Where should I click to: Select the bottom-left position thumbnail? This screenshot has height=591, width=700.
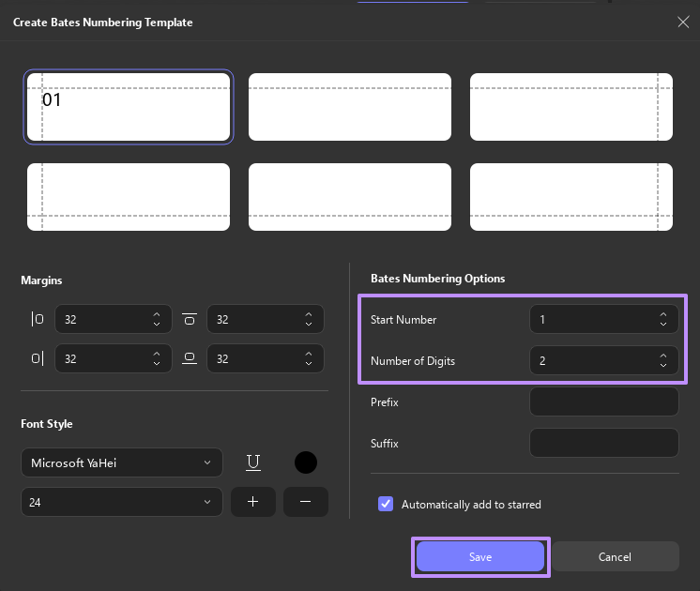click(129, 197)
